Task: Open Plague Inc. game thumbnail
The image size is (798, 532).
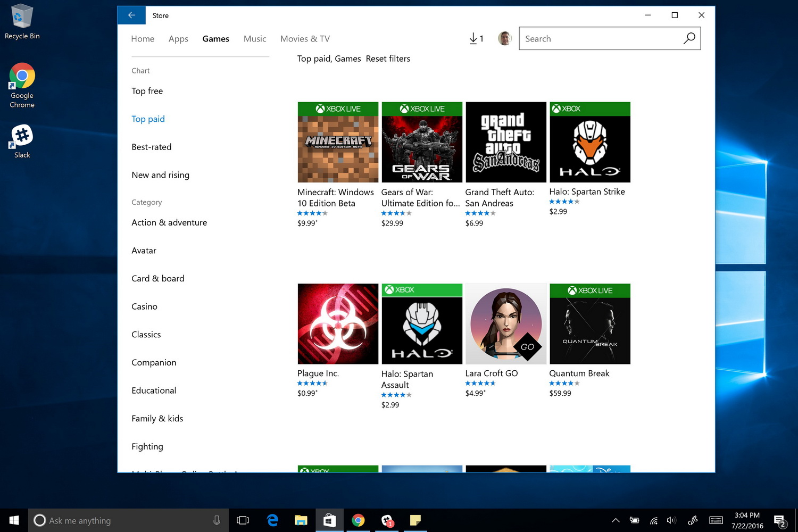Action: click(x=338, y=324)
